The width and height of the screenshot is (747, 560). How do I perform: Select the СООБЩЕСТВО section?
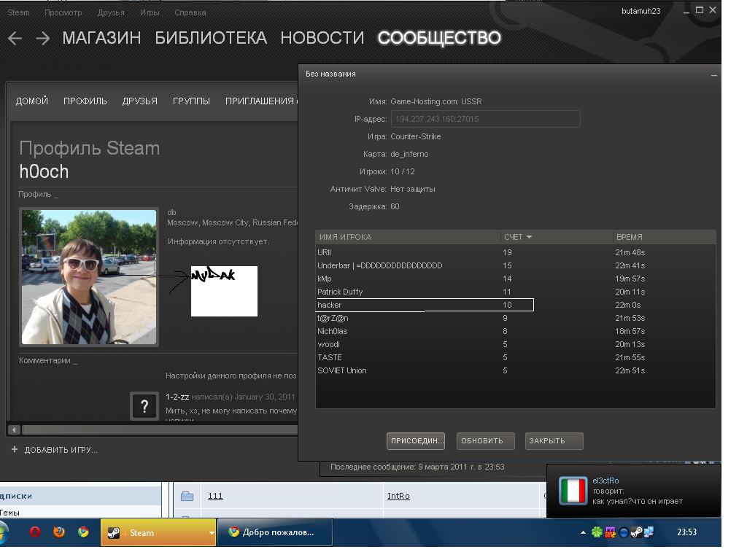439,38
